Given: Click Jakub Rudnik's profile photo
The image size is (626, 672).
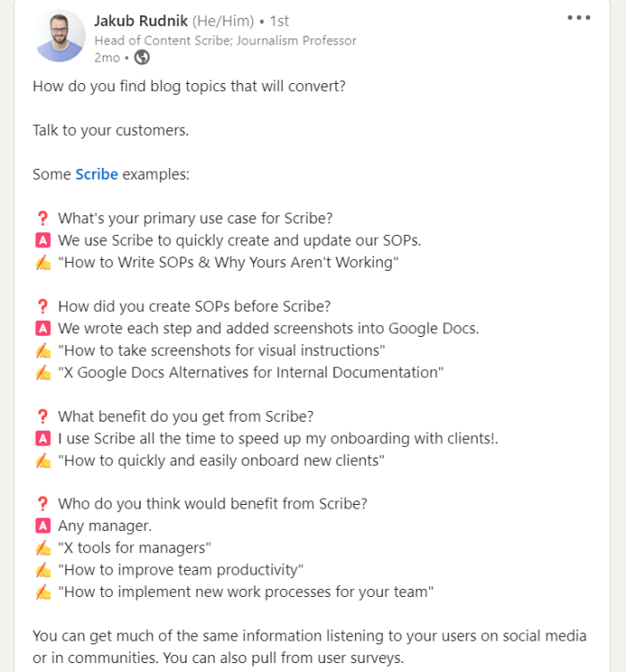Looking at the screenshot, I should [x=60, y=37].
